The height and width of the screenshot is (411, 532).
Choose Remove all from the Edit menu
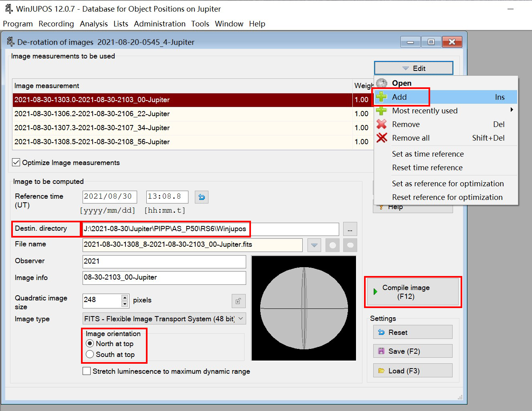pyautogui.click(x=446, y=138)
